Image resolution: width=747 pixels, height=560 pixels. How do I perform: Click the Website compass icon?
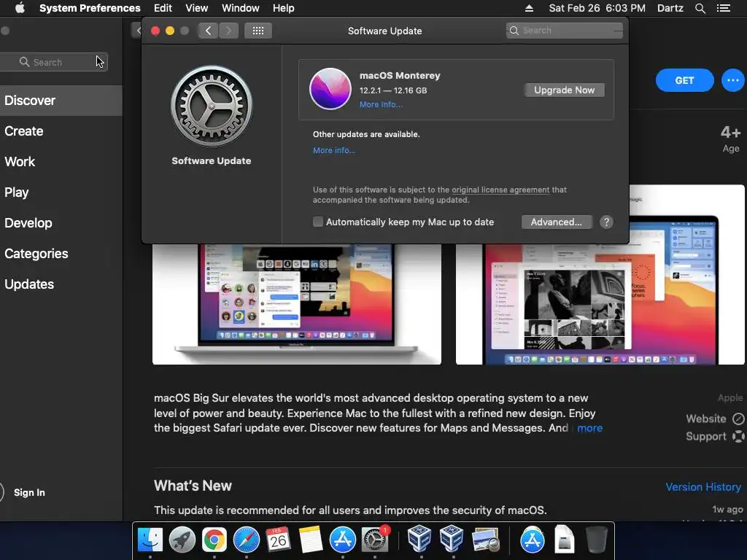tap(738, 419)
